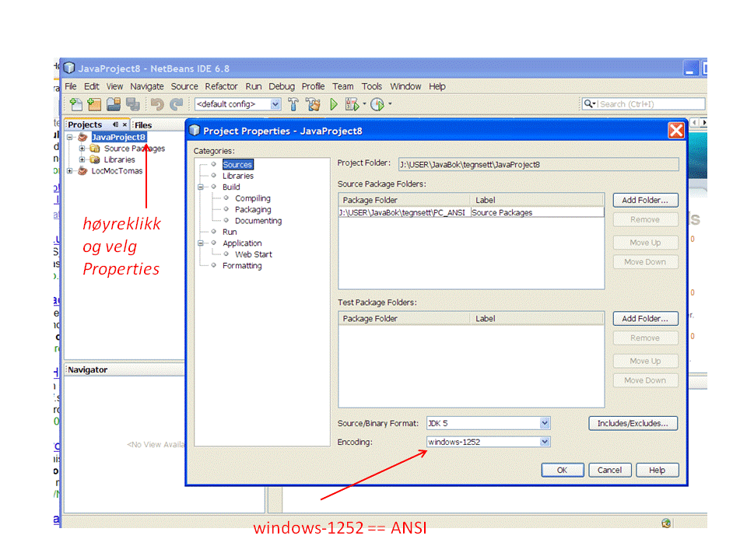The image size is (747, 560).
Task: Click the status bar notification icon
Action: click(x=666, y=523)
